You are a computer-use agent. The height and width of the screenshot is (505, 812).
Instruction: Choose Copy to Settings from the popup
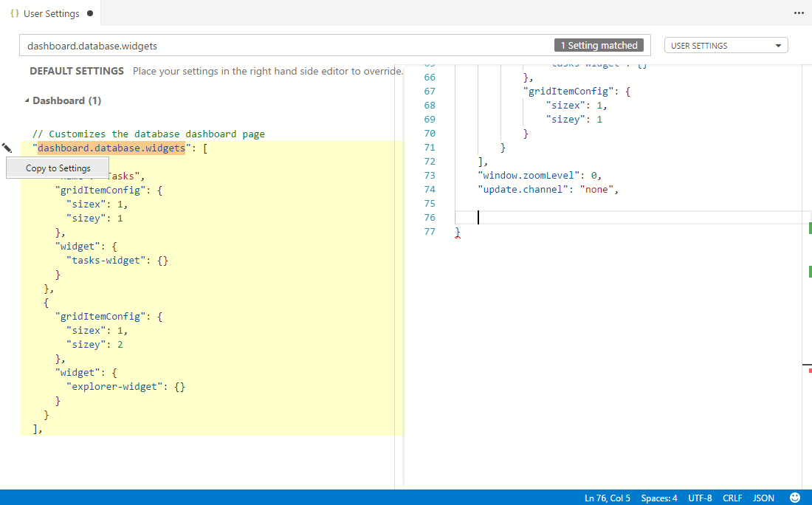point(58,168)
